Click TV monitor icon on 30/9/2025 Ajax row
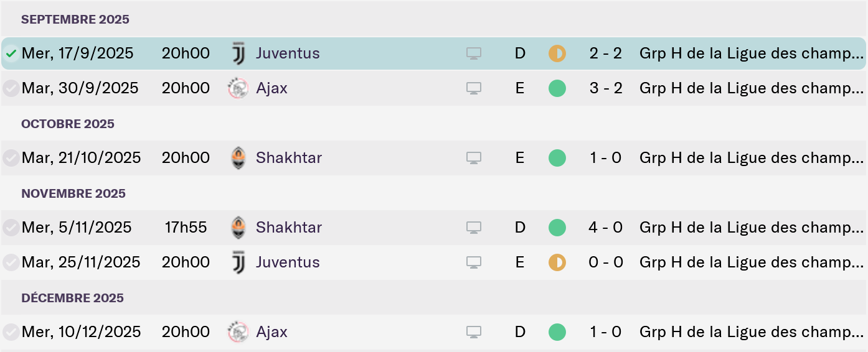Screen dimensions: 868x352 click(x=474, y=88)
